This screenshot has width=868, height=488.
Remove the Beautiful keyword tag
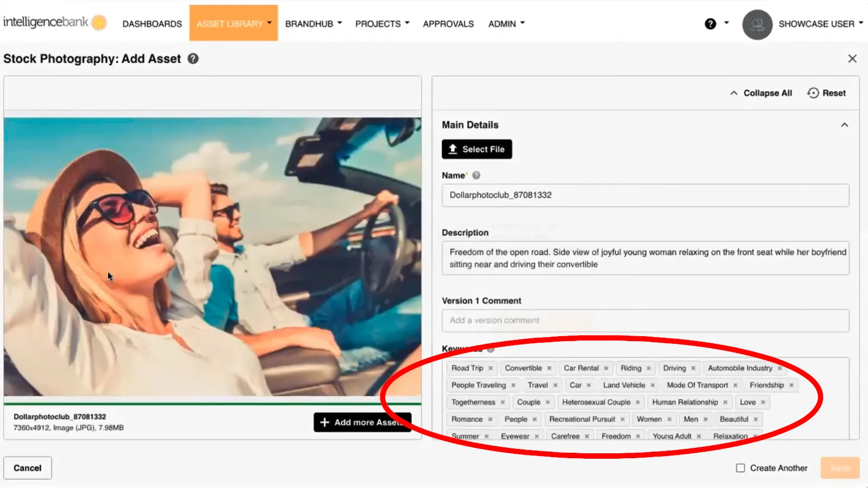tap(755, 420)
